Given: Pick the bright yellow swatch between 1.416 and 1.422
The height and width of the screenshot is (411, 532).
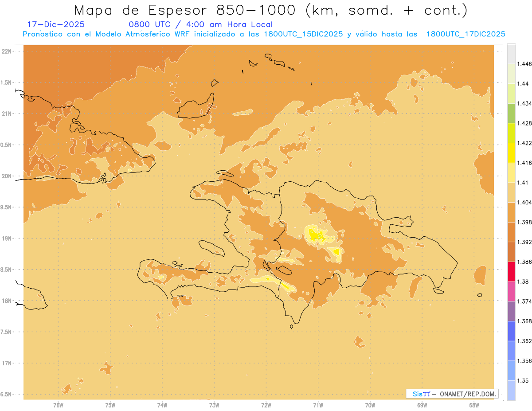Looking at the screenshot, I should (511, 153).
